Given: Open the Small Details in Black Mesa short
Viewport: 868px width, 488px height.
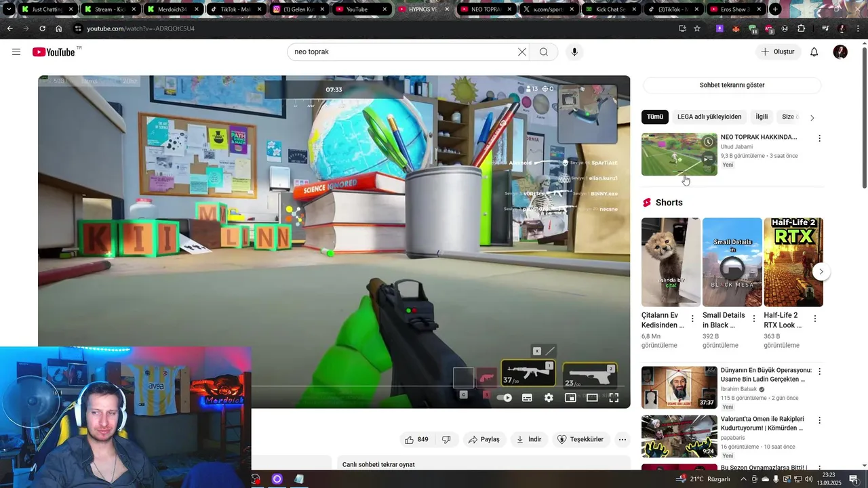Looking at the screenshot, I should pyautogui.click(x=732, y=262).
